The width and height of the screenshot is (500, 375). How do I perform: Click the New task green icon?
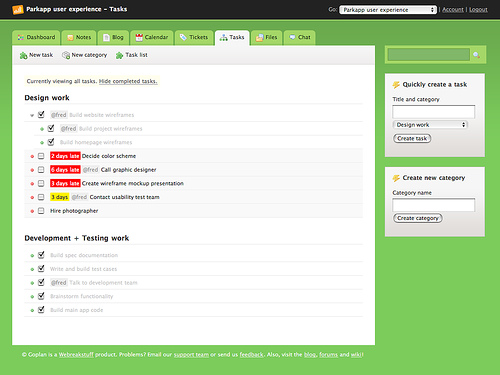[23, 55]
